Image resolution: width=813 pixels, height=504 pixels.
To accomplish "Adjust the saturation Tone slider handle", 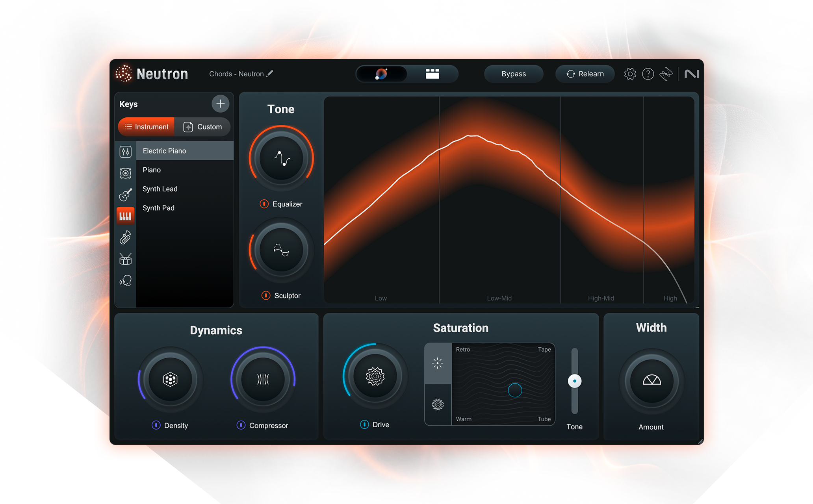I will [575, 381].
